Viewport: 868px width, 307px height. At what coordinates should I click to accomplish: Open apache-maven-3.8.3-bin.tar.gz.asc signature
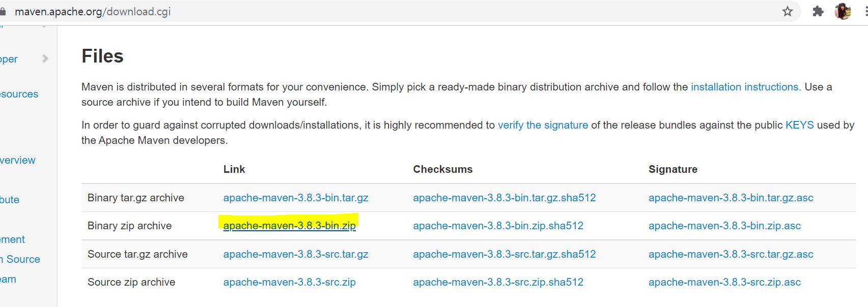[731, 198]
